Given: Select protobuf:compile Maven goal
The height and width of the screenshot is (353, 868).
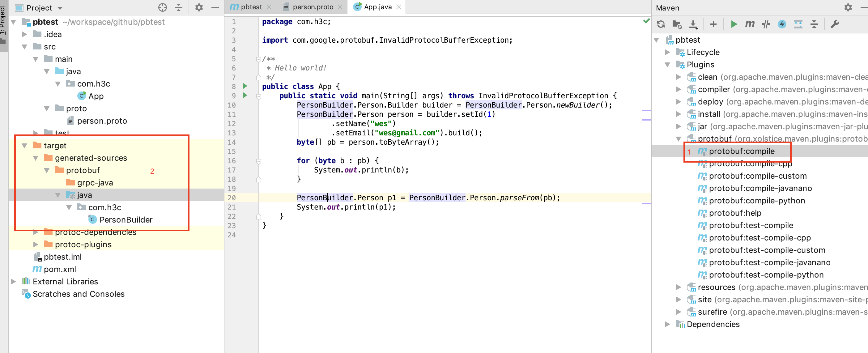Looking at the screenshot, I should (741, 151).
